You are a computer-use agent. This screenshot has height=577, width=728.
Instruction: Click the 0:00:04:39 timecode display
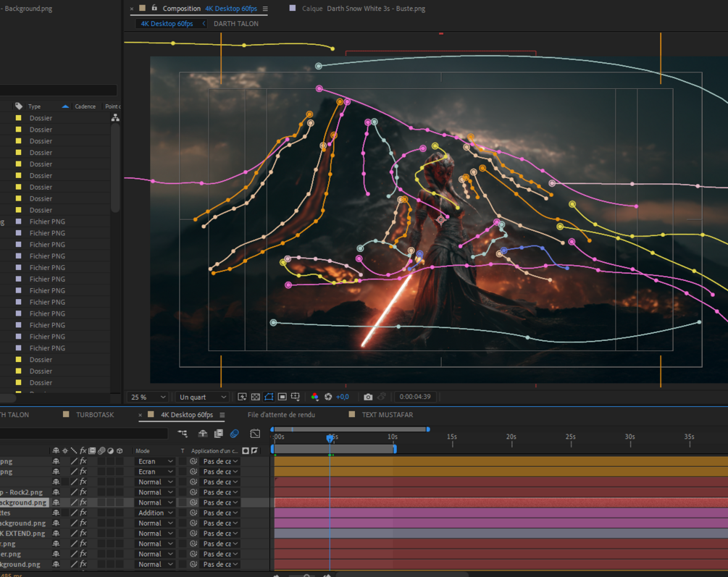[414, 397]
